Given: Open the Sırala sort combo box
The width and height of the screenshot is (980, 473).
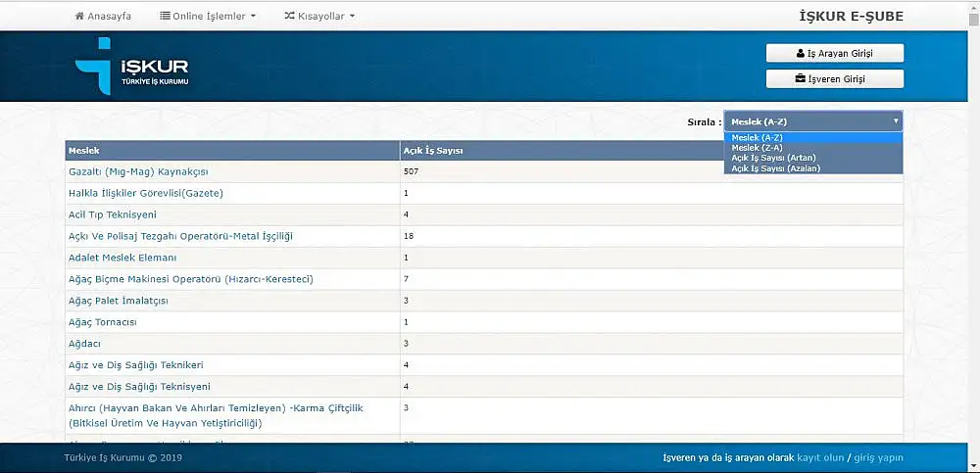Looking at the screenshot, I should [x=813, y=121].
